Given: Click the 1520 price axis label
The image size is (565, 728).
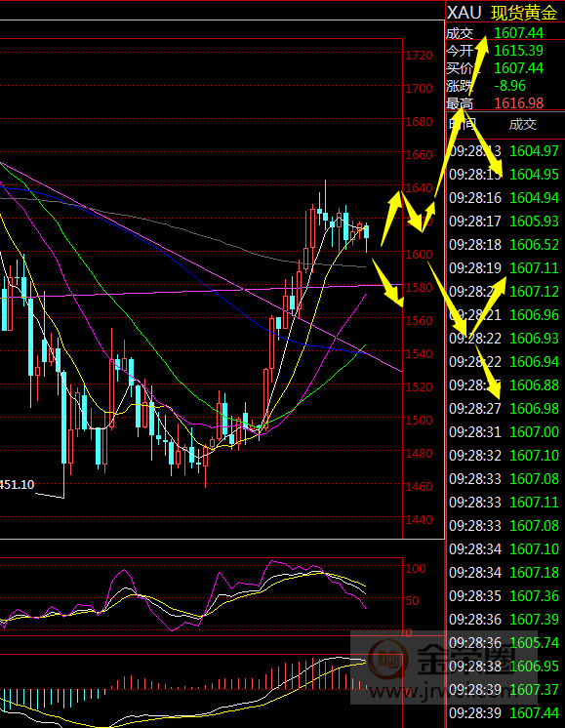Looking at the screenshot, I should tap(419, 386).
